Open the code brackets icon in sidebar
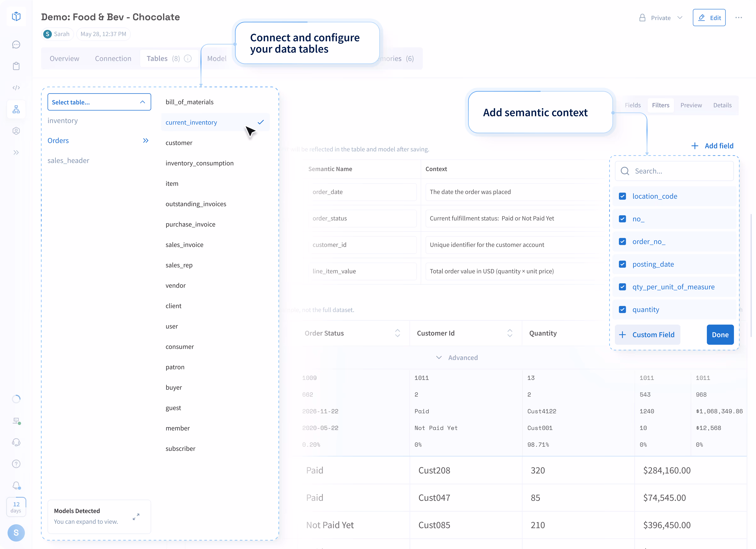This screenshot has width=756, height=549. click(x=16, y=88)
